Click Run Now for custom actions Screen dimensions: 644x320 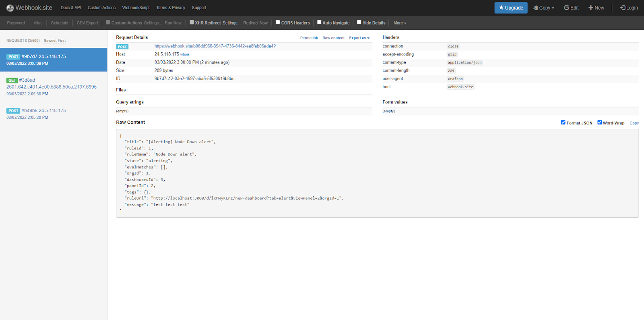point(173,23)
